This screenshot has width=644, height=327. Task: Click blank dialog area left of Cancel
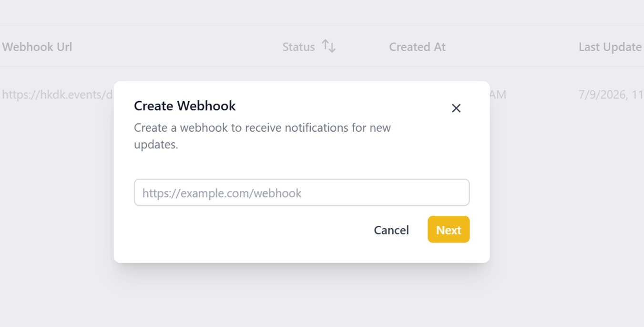(248, 230)
